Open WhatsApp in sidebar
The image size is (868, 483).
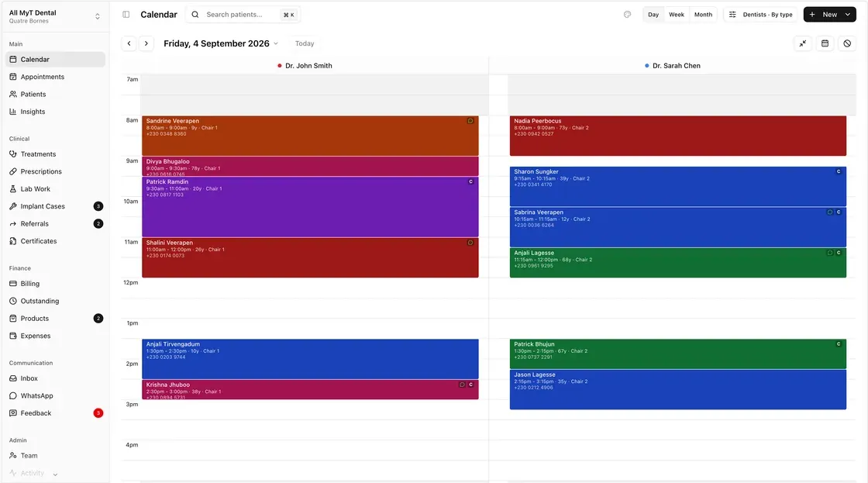pyautogui.click(x=55, y=395)
